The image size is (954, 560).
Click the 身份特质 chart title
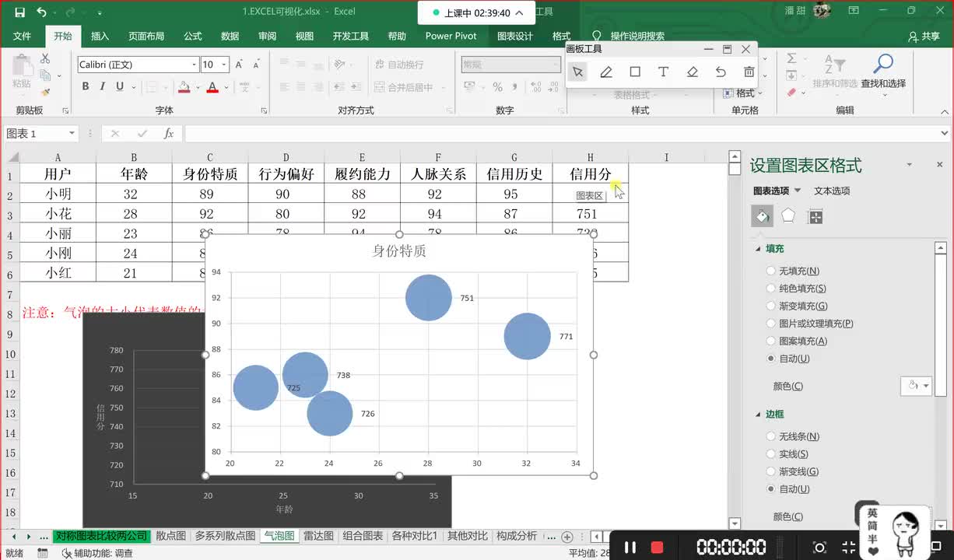(x=399, y=251)
